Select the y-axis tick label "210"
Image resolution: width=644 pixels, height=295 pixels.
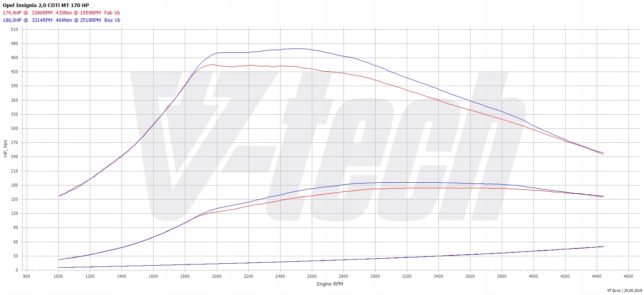pyautogui.click(x=14, y=171)
